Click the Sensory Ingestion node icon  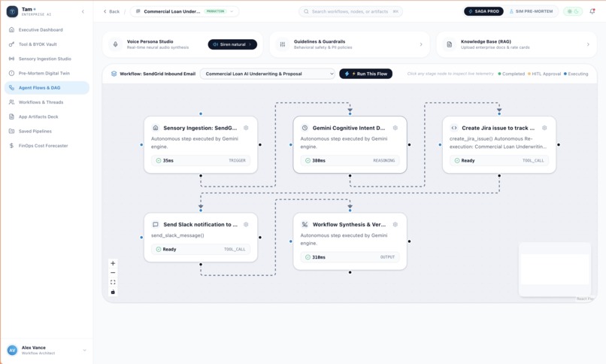156,128
